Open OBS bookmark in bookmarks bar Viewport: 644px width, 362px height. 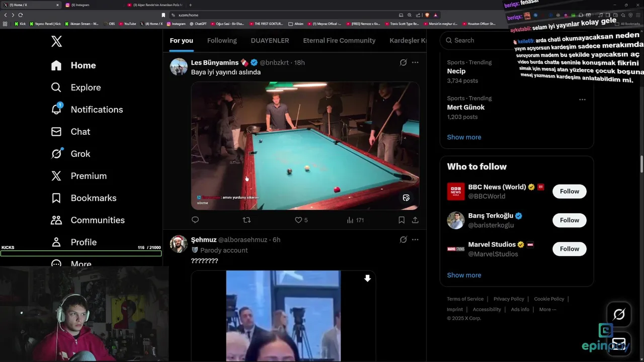[110, 24]
